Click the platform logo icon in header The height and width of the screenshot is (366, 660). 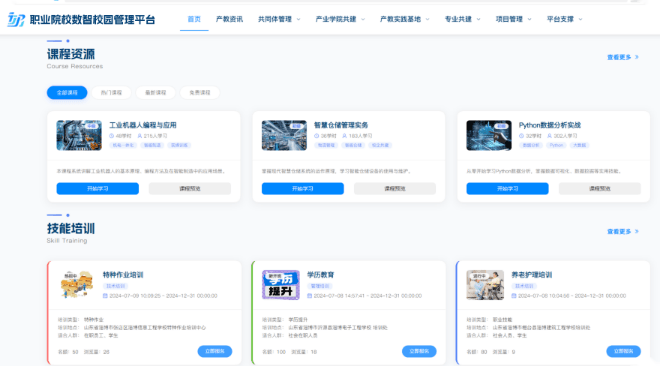[16, 19]
